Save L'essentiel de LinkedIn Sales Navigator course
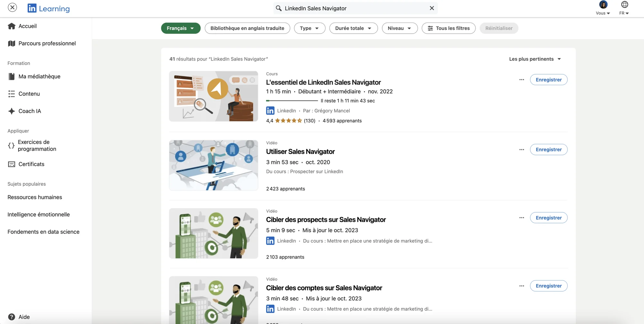 point(549,80)
